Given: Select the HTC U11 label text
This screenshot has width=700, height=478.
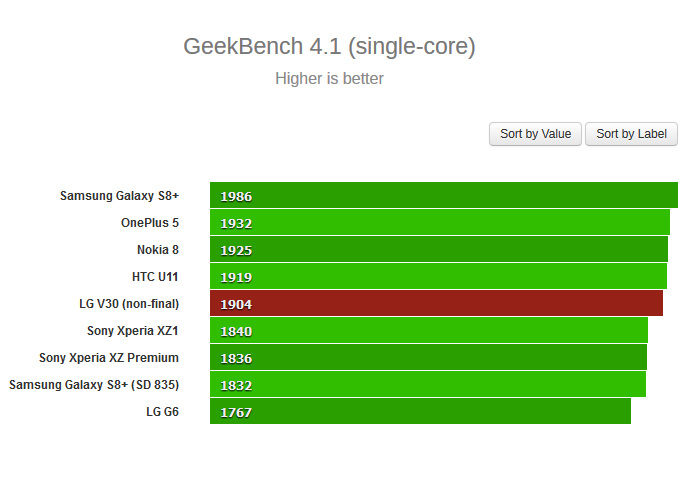Looking at the screenshot, I should point(155,277).
